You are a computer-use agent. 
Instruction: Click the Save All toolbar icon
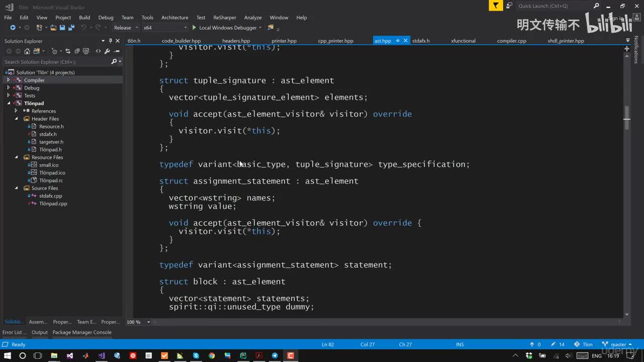pyautogui.click(x=71, y=28)
